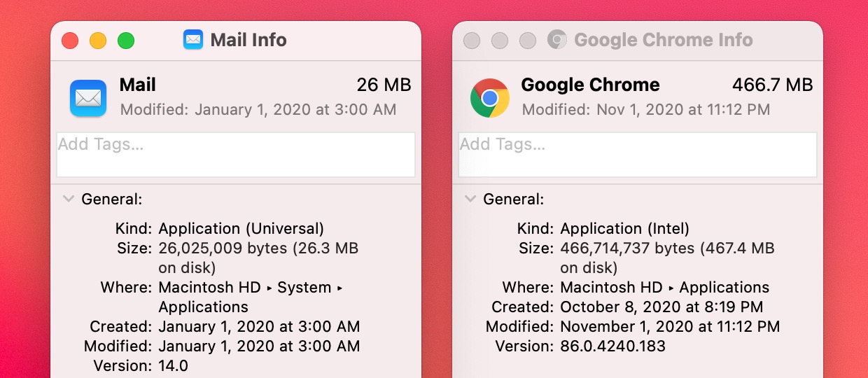Collapse the General section in Chrome Info
The image size is (868, 378).
[470, 199]
